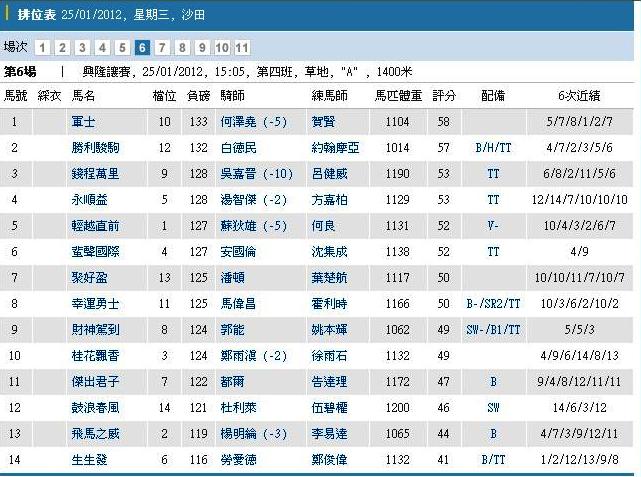Viewport: 641px width, 477px height.
Task: Click horse name 勝利駿駒
Action: [95, 147]
